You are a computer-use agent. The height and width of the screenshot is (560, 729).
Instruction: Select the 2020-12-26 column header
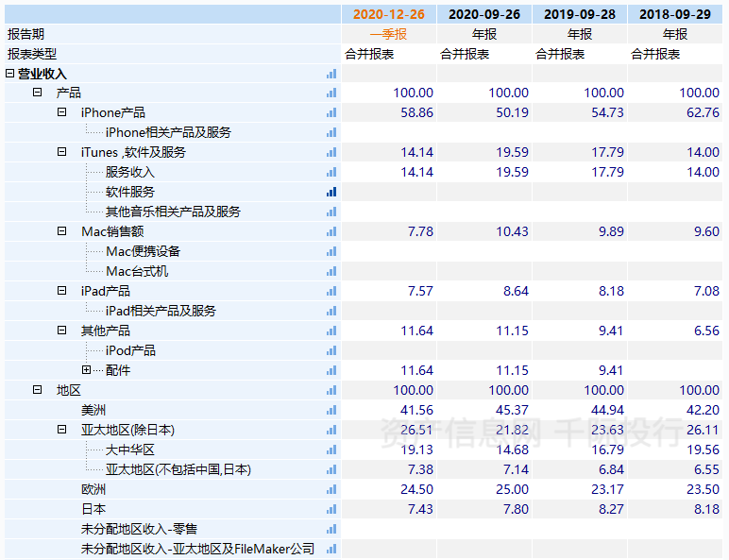click(389, 14)
